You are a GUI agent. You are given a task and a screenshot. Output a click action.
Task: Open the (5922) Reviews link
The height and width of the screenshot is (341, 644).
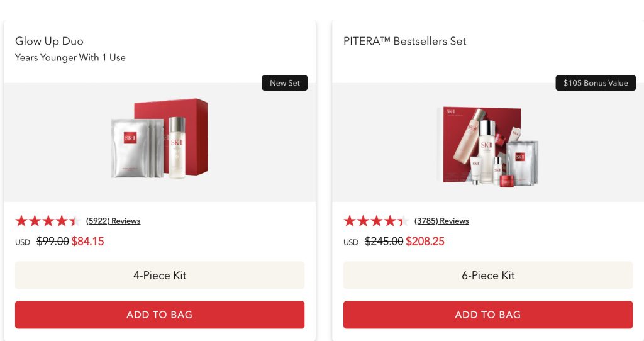[113, 221]
